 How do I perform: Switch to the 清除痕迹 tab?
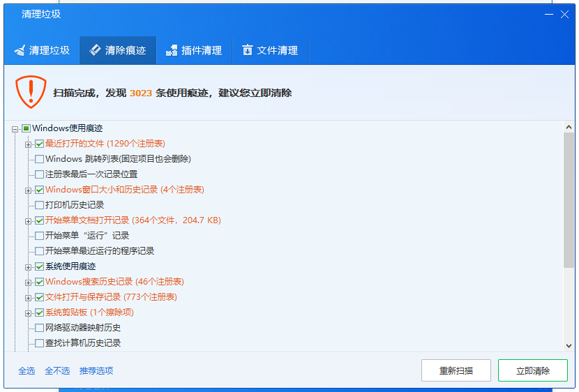118,50
